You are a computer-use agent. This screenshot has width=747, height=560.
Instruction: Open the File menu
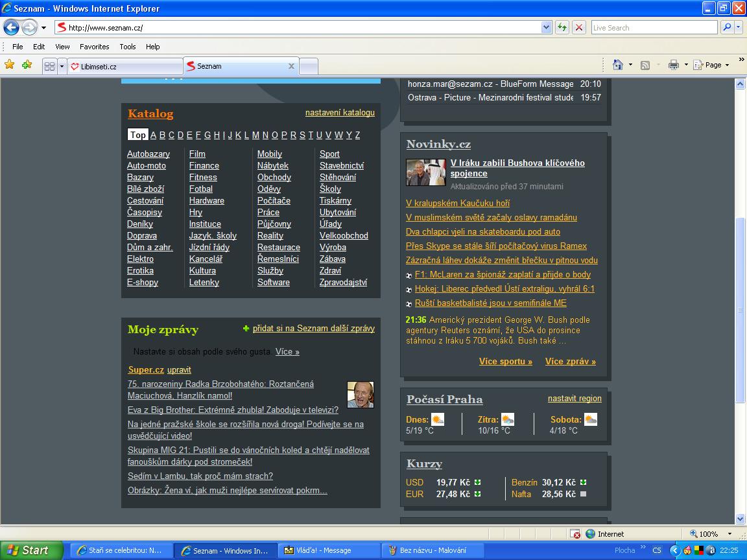tap(18, 47)
